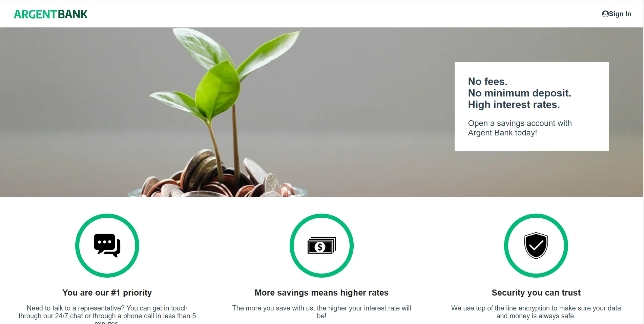The height and width of the screenshot is (324, 644).
Task: Select the 'Security you can trust' heading
Action: click(x=536, y=293)
